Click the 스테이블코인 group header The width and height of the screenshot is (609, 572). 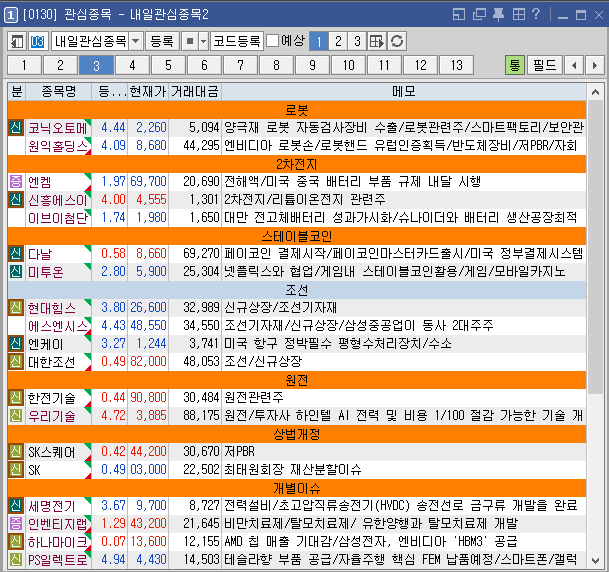(x=297, y=236)
